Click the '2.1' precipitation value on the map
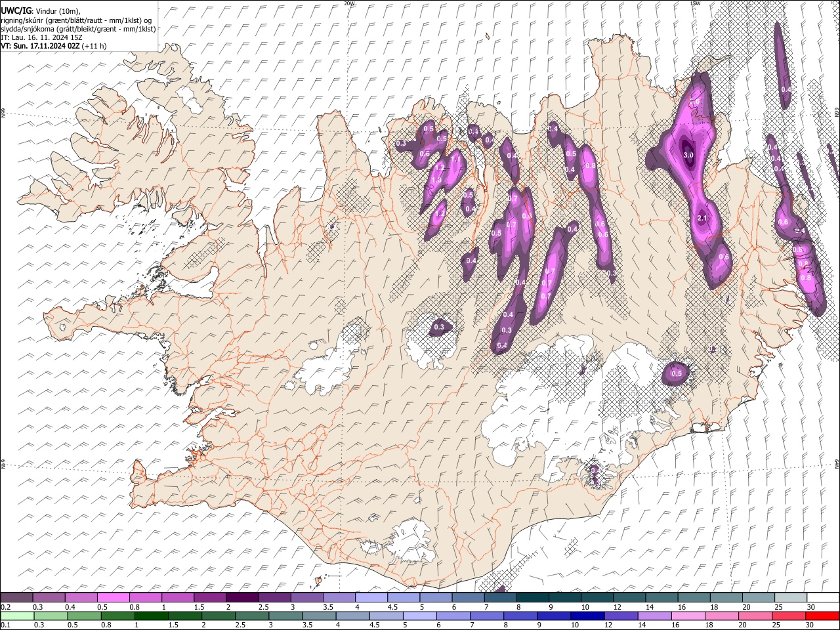Screen dimensions: 840x630 pyautogui.click(x=702, y=218)
